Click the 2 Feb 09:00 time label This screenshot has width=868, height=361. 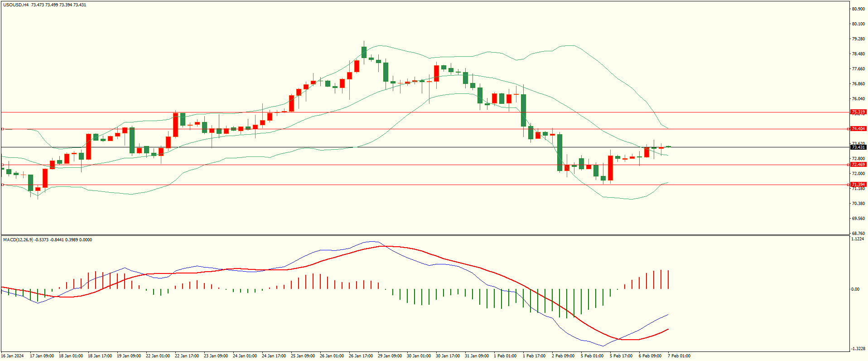[563, 356]
